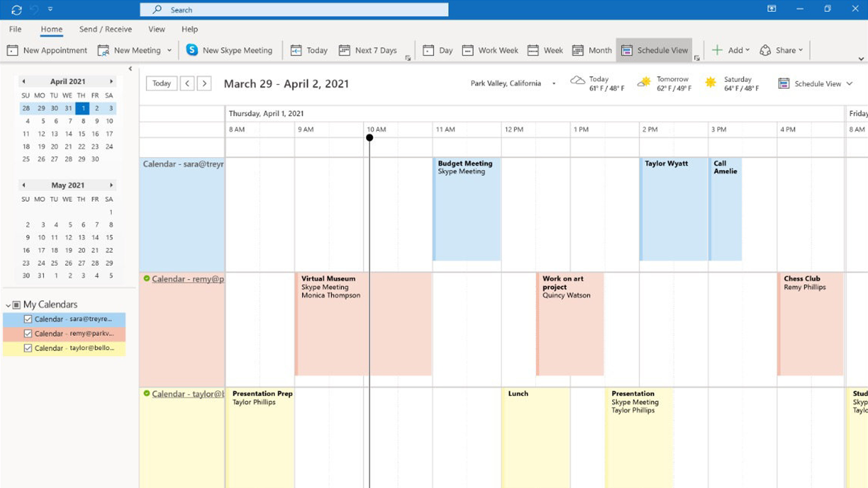Switch to Month calendar view
The height and width of the screenshot is (488, 868).
[x=592, y=50]
